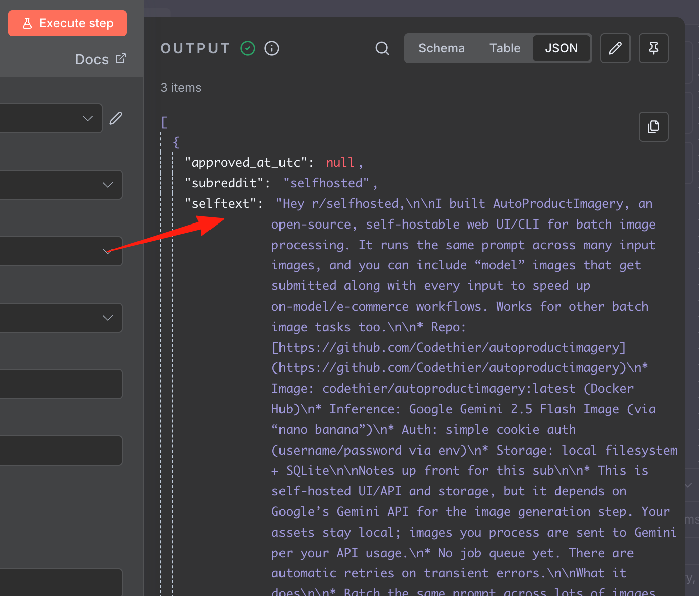Open the Docs link
Screen dimensions: 700x597
pos(92,59)
